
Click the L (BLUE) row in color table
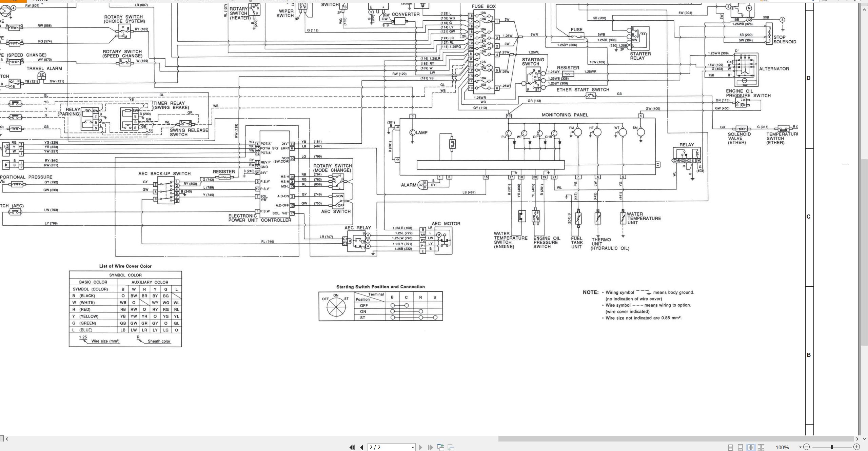[x=125, y=330]
